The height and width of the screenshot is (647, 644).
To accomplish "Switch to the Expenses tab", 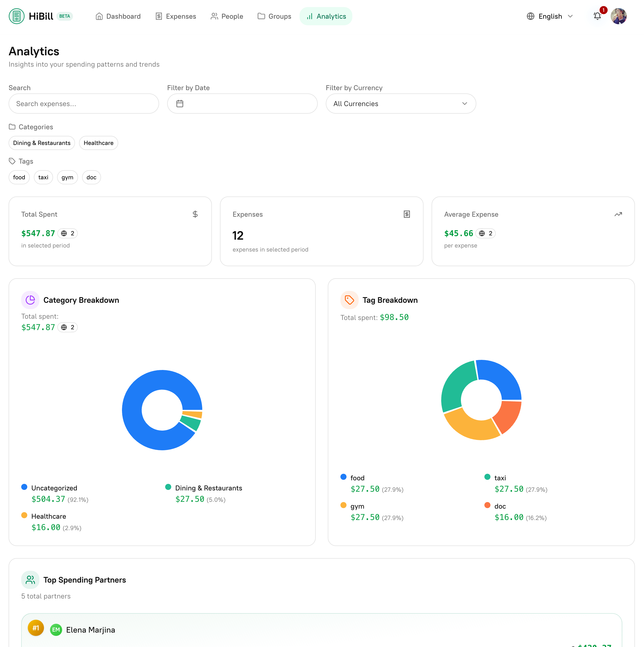I will point(176,16).
